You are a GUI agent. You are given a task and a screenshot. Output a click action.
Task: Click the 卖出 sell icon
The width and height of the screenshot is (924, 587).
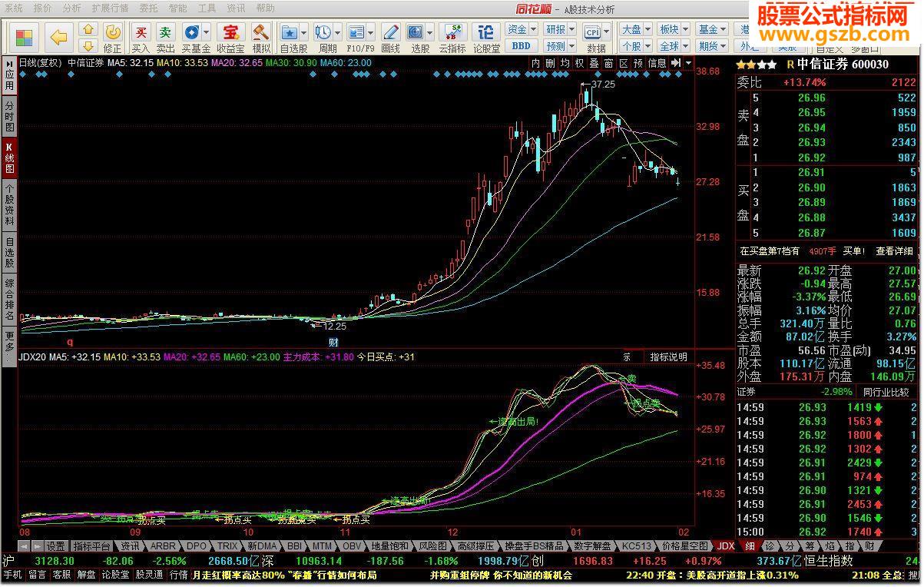pyautogui.click(x=165, y=37)
